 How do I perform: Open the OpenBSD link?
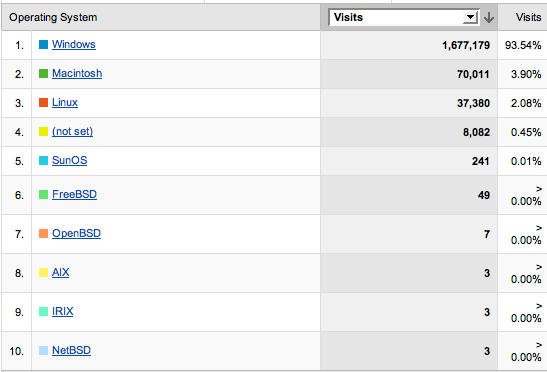point(76,233)
